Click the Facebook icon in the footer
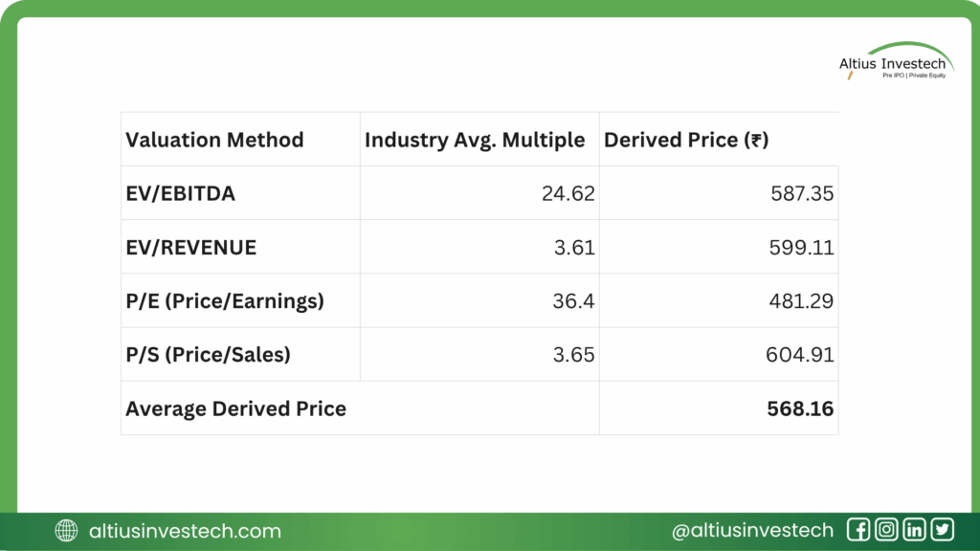Image resolution: width=980 pixels, height=551 pixels. pyautogui.click(x=858, y=530)
